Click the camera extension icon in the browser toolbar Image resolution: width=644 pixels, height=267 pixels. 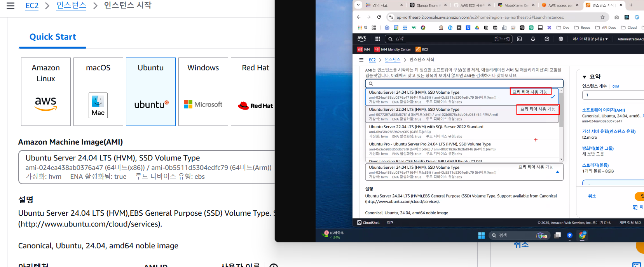tap(616, 17)
